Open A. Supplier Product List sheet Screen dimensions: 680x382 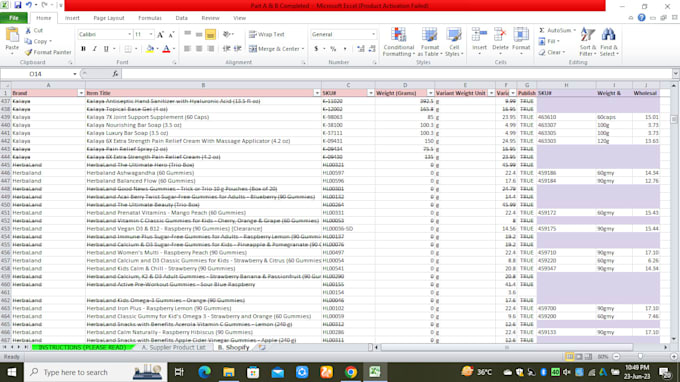pyautogui.click(x=173, y=347)
